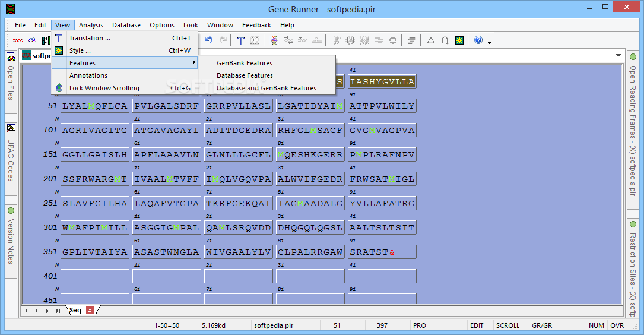Click the IUPAC Codes panel icon
The image size is (644, 335).
(x=11, y=128)
